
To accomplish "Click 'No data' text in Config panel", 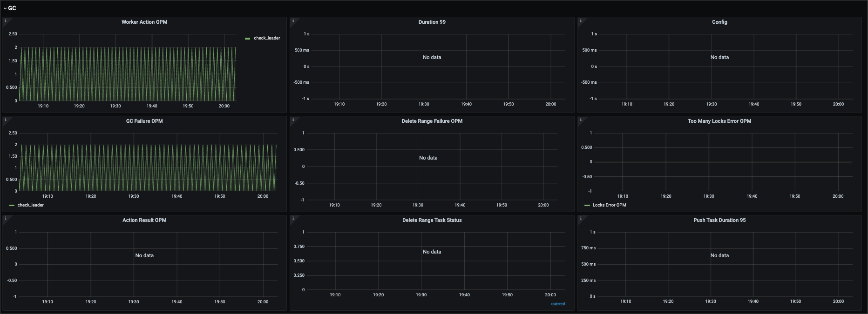I will click(719, 57).
